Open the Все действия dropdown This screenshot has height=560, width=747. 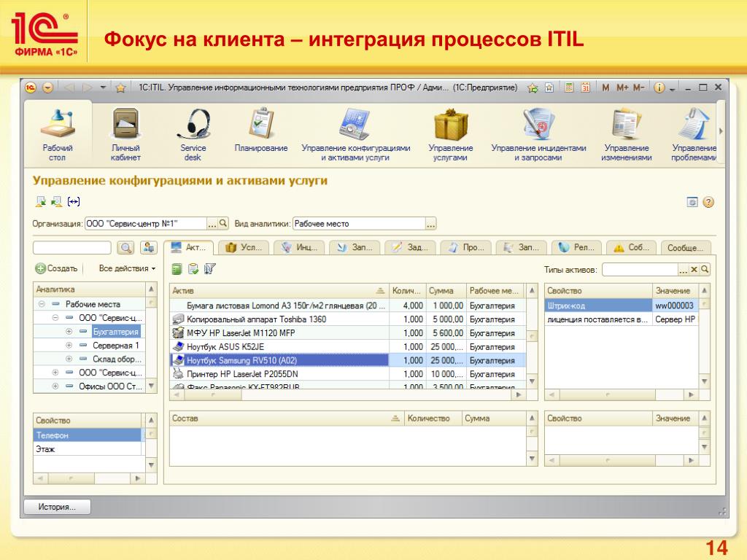pyautogui.click(x=127, y=268)
